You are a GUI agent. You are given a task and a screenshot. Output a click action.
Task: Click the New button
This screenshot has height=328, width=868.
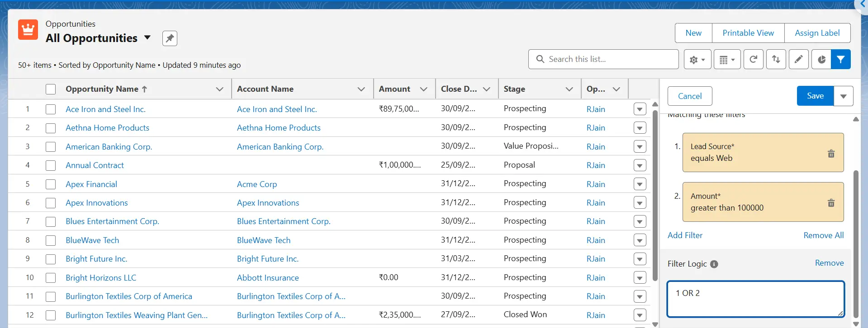tap(693, 33)
